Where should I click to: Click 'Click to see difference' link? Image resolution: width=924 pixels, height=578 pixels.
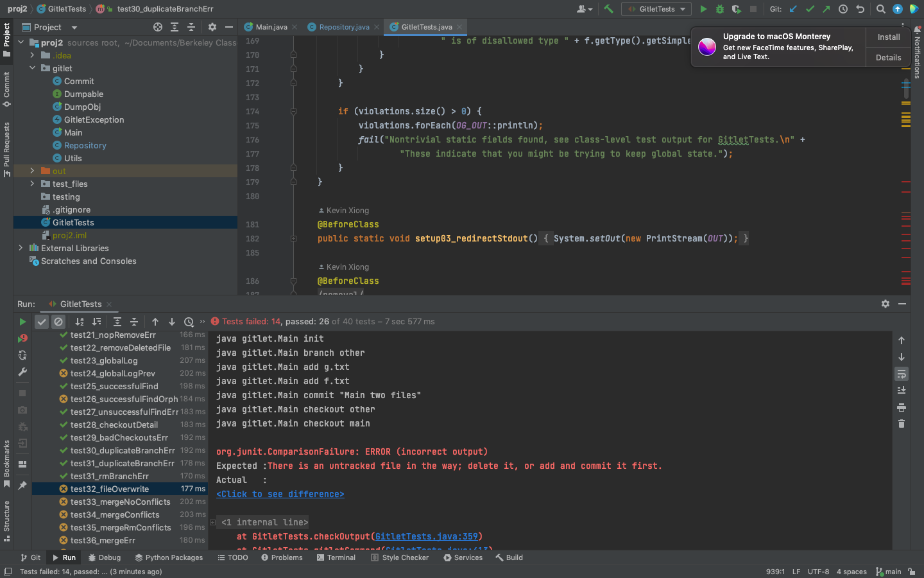(x=280, y=494)
